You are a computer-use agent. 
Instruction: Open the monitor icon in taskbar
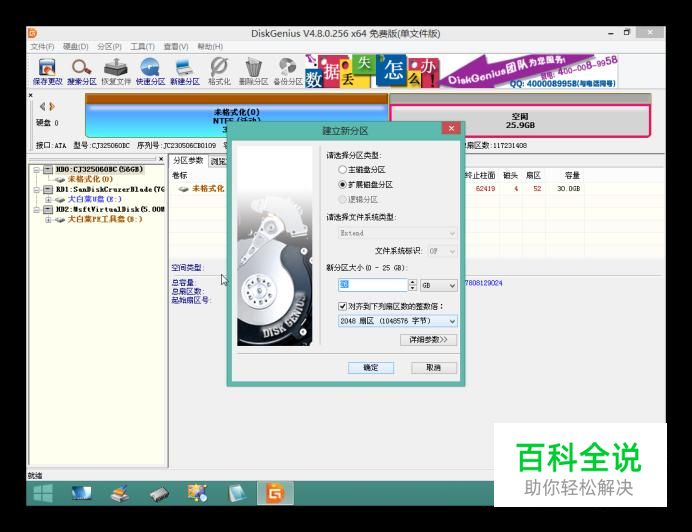click(82, 493)
